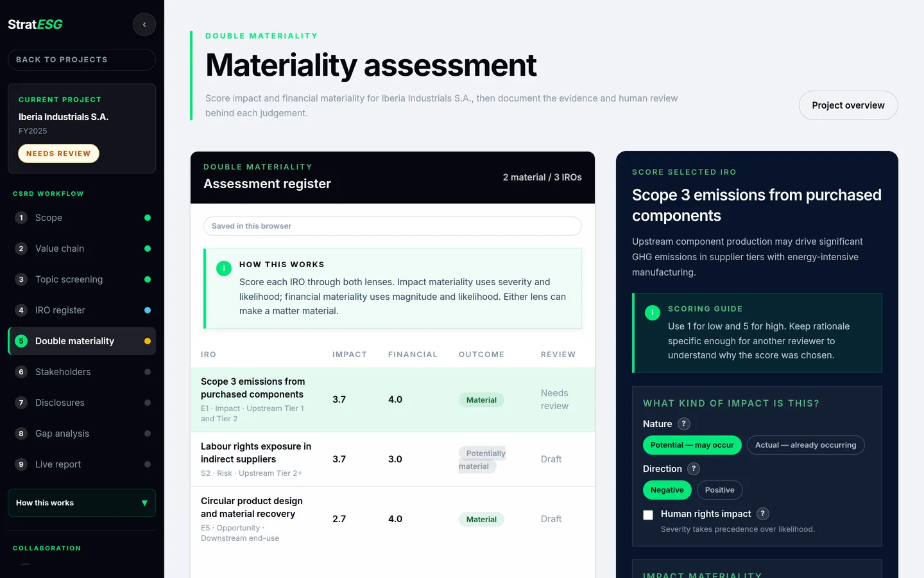
Task: Click Iberia Industrials S.A. project name
Action: (x=64, y=117)
